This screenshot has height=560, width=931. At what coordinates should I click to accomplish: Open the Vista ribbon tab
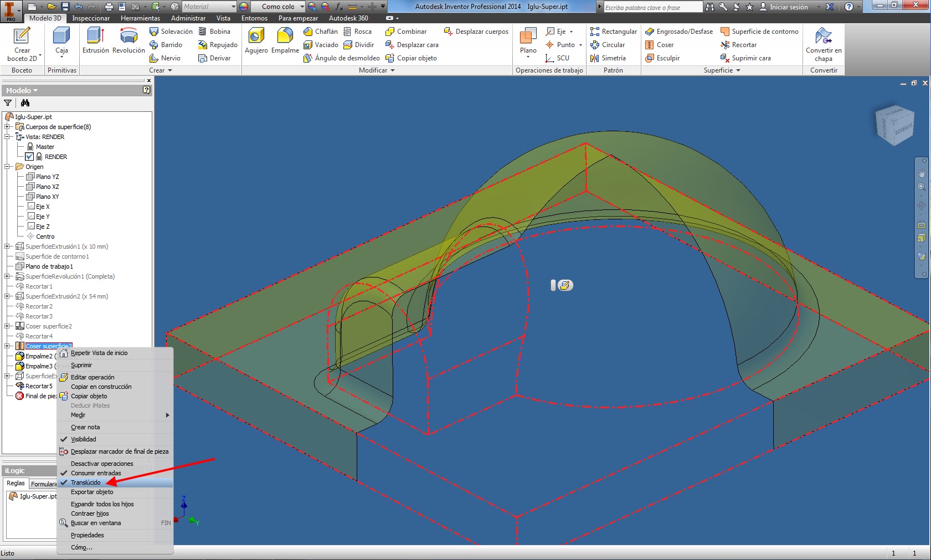[223, 18]
